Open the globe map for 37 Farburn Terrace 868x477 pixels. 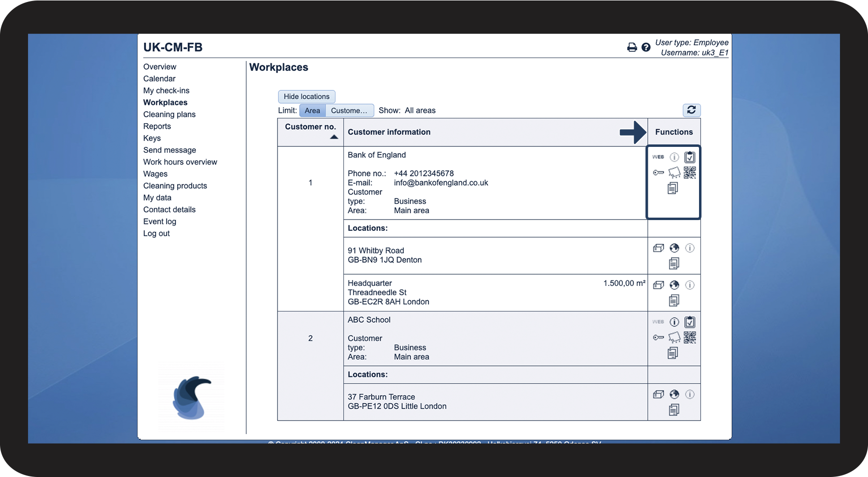coord(674,394)
